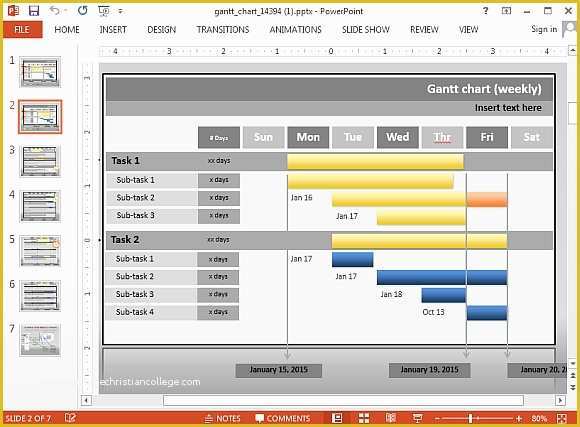This screenshot has height=427, width=580.
Task: Click the vertical scrollbar up arrow
Action: pyautogui.click(x=572, y=50)
